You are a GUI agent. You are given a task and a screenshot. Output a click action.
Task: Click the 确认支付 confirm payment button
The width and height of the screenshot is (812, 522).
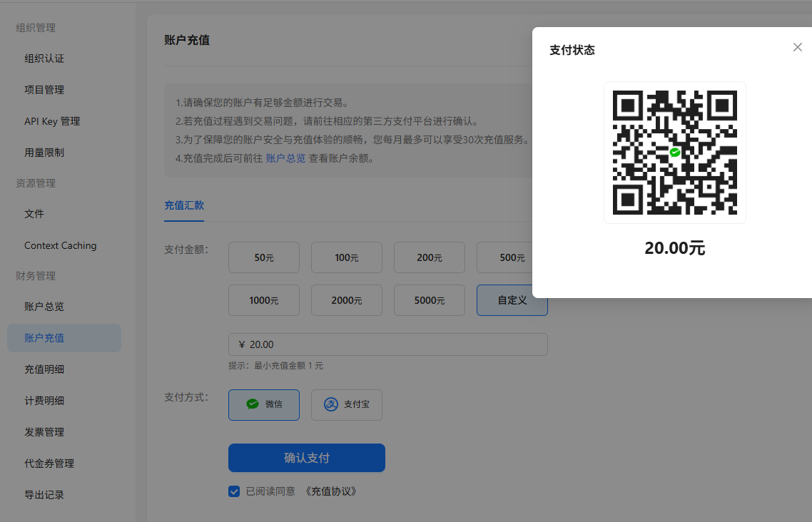click(307, 458)
